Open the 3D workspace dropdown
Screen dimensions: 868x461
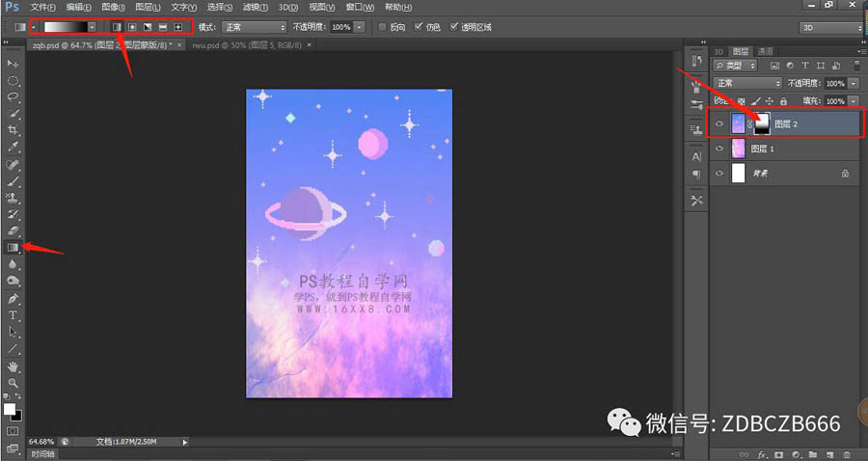(x=831, y=27)
